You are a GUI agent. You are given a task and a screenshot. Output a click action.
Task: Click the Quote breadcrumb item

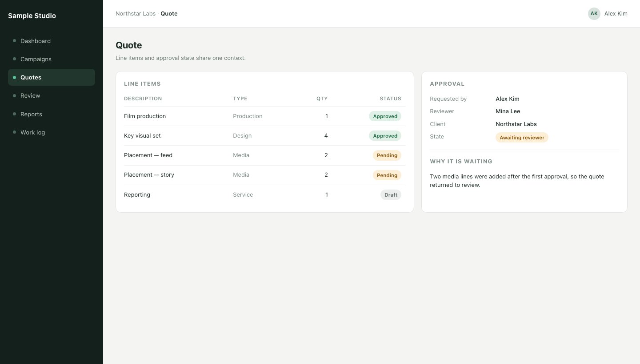tap(169, 14)
